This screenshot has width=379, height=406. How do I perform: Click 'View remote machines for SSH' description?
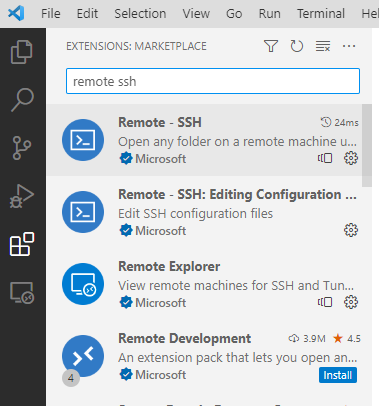coord(236,285)
